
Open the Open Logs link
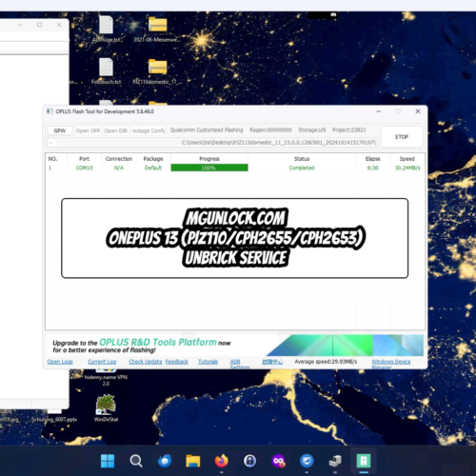60,362
